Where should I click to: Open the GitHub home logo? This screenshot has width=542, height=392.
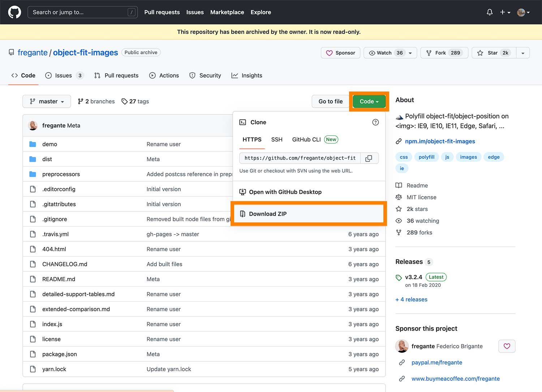tap(14, 12)
